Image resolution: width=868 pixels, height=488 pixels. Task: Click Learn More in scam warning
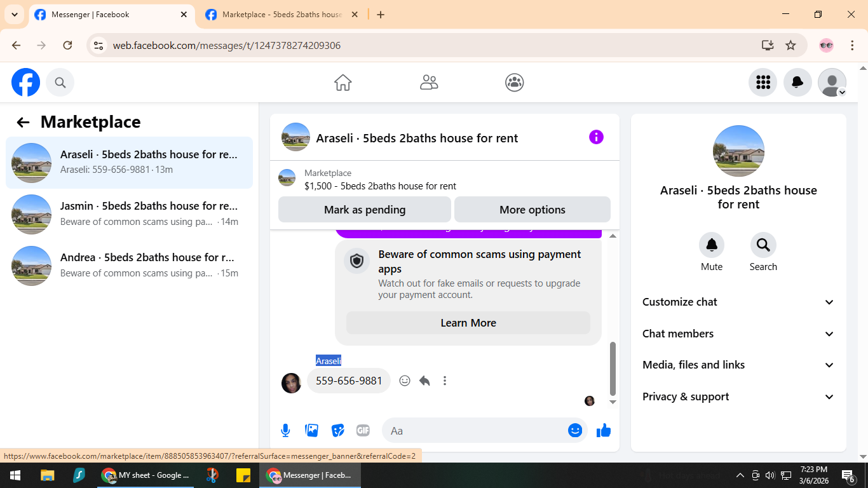[x=468, y=323]
